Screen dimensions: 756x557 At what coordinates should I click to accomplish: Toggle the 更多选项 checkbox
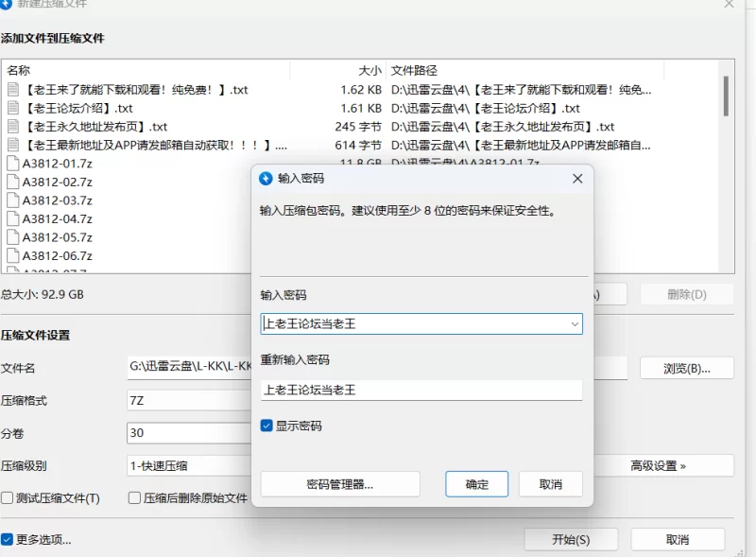point(8,539)
